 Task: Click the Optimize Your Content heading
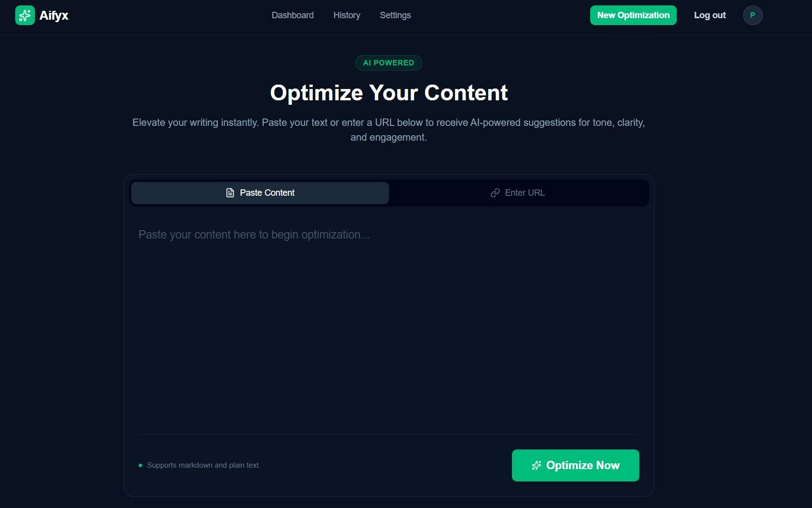(389, 92)
